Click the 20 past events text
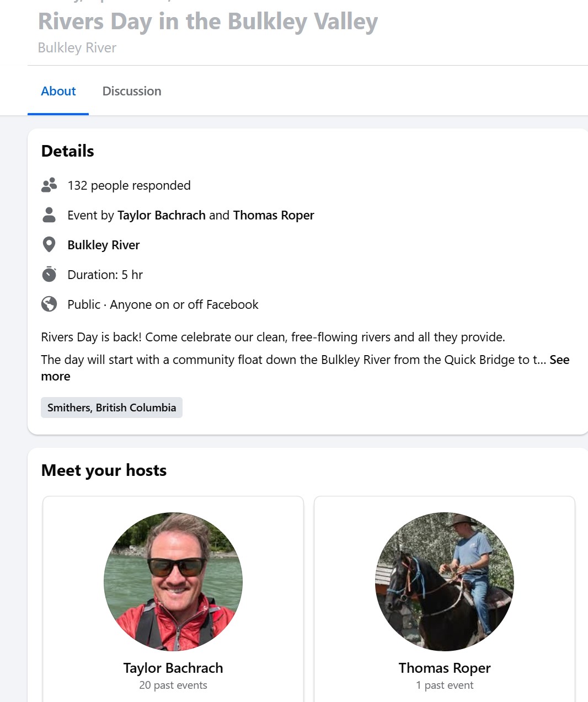The image size is (588, 702). click(x=173, y=685)
